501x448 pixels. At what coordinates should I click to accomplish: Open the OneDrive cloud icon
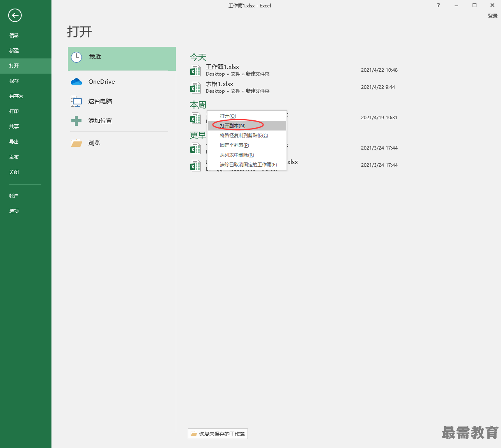[x=76, y=82]
